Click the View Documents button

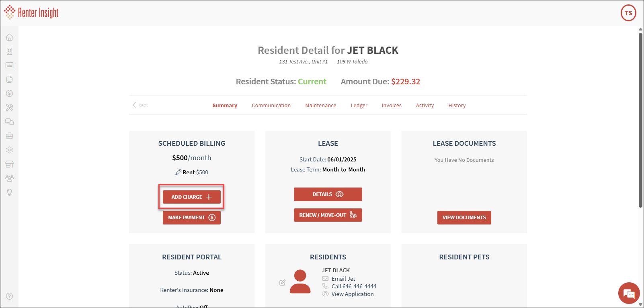tap(464, 218)
